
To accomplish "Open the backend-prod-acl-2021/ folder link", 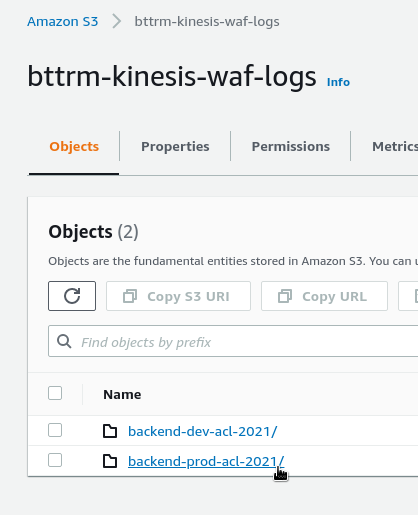I will pos(206,461).
